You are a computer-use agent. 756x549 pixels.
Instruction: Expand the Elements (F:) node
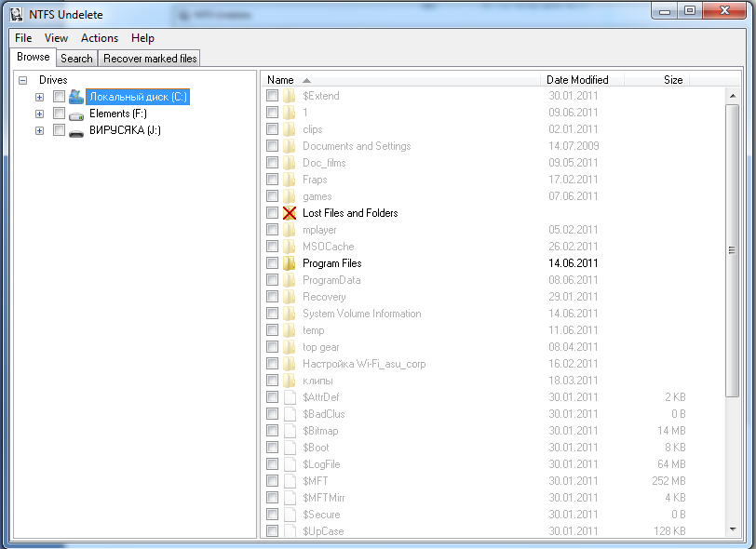pos(39,114)
